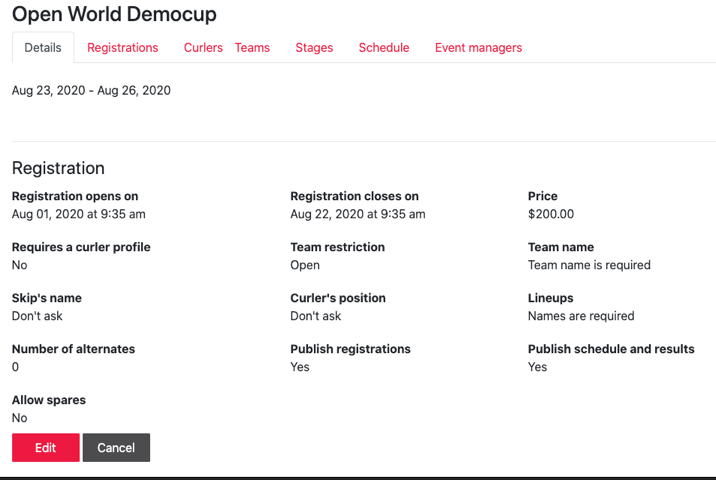The image size is (716, 480).
Task: Select the $200.00 price value
Action: tap(551, 214)
